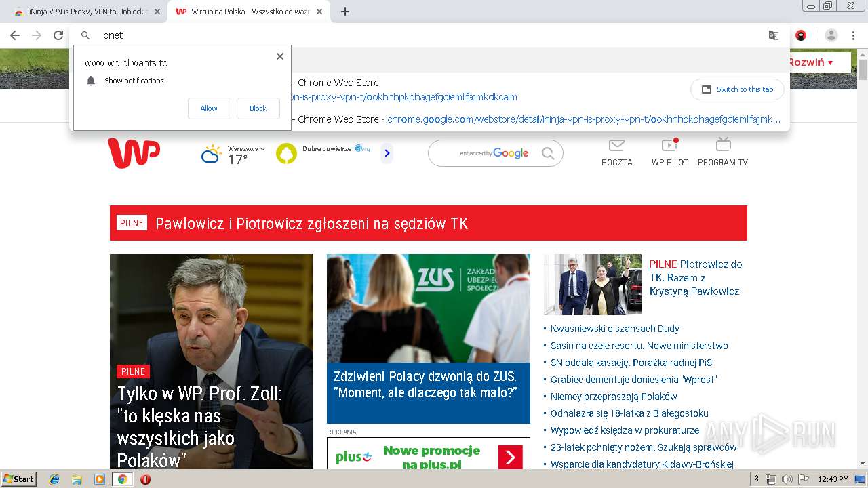Click the green air quality icon
This screenshot has height=488, width=868.
pyautogui.click(x=286, y=154)
